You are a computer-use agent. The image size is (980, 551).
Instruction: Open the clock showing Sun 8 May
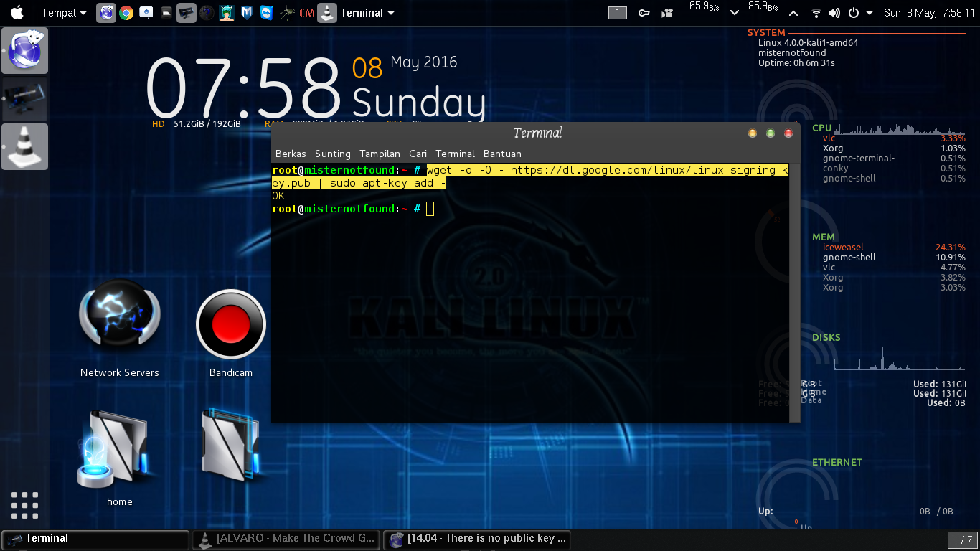(x=930, y=13)
